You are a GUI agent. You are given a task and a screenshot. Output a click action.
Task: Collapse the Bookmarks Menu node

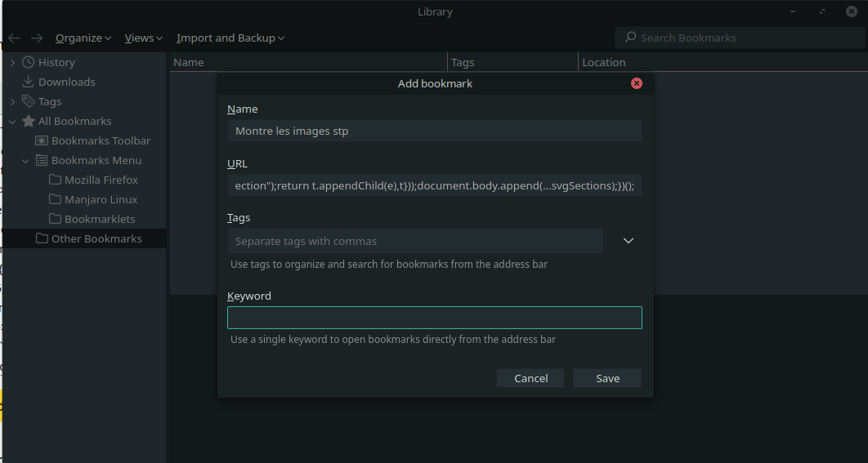(x=25, y=160)
